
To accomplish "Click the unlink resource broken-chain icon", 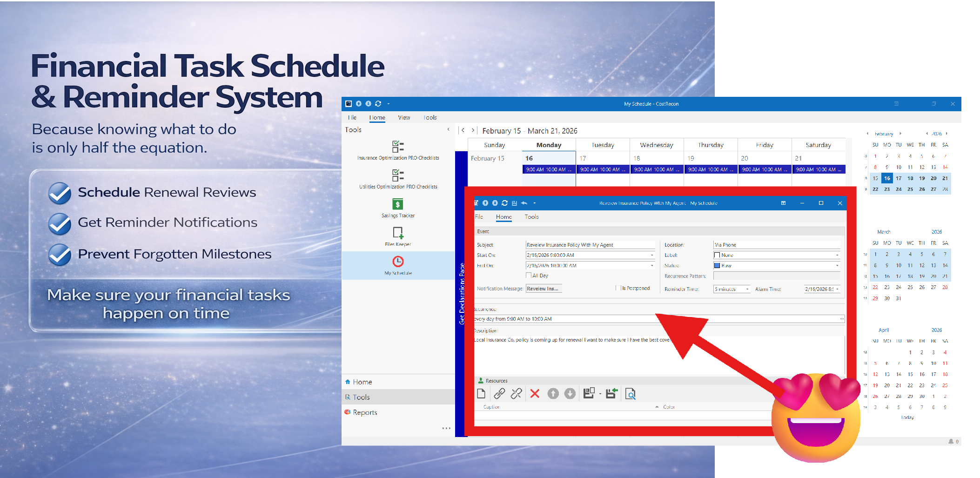I will 516,394.
